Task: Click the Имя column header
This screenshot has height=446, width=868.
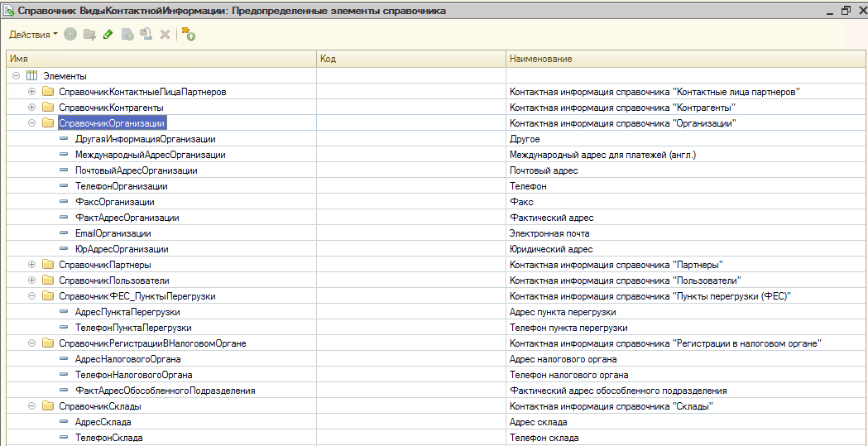Action: [x=161, y=60]
